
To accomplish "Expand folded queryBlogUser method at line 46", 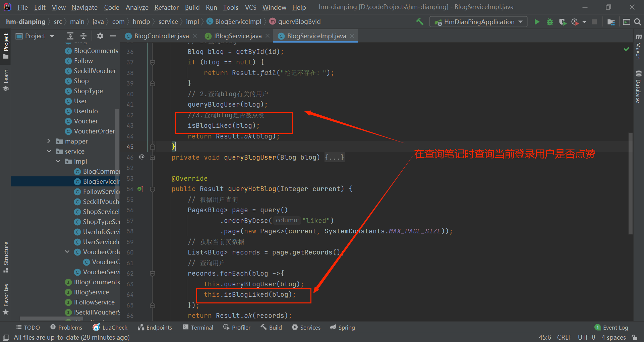I will click(152, 158).
